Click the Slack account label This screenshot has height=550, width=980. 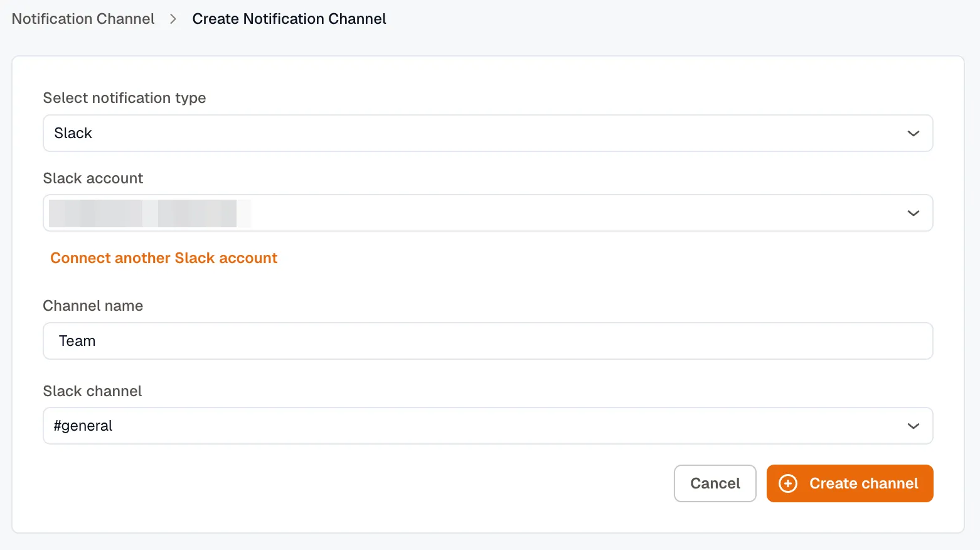click(x=93, y=178)
